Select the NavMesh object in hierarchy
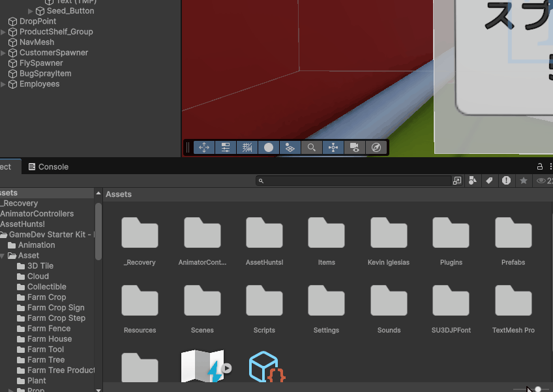Image resolution: width=553 pixels, height=392 pixels. click(x=37, y=42)
